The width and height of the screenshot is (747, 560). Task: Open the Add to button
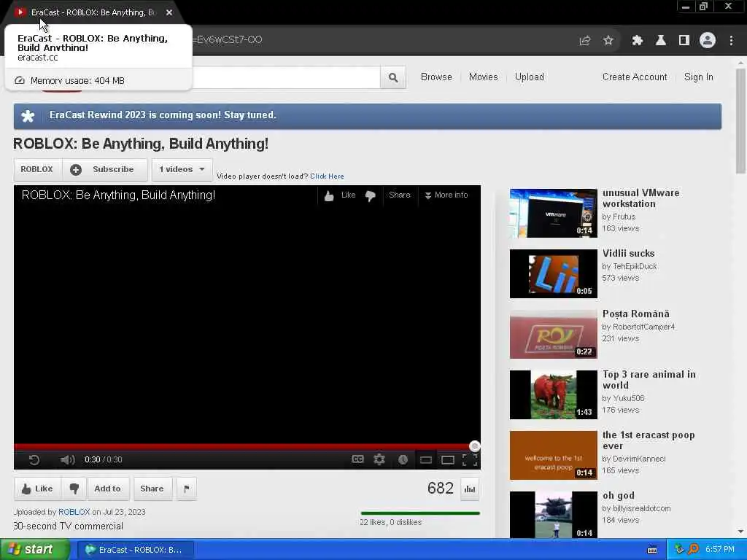click(x=108, y=489)
